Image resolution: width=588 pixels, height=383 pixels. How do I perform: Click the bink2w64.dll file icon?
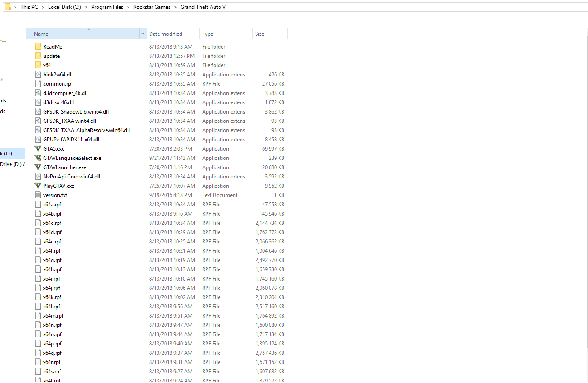click(38, 75)
